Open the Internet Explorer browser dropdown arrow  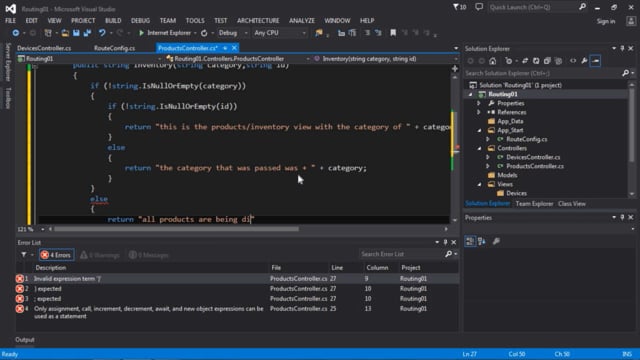195,33
